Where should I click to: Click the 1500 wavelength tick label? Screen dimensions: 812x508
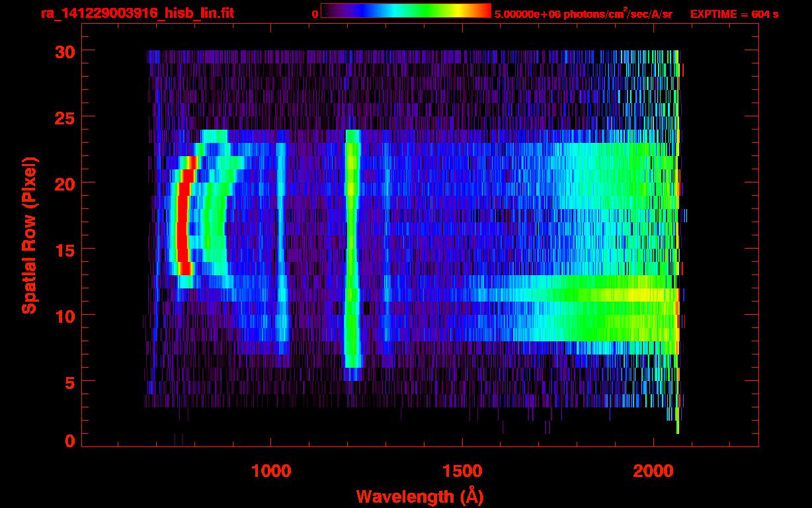pyautogui.click(x=462, y=470)
